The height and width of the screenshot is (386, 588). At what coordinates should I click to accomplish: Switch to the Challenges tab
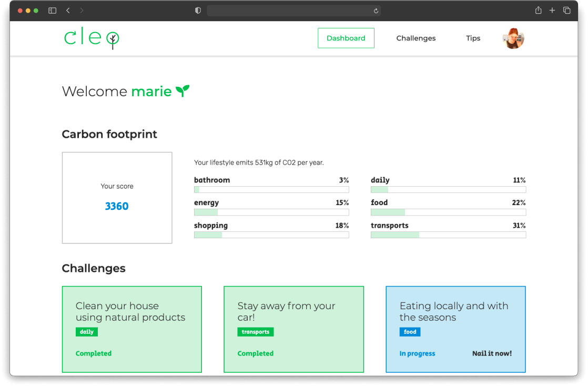pos(415,38)
